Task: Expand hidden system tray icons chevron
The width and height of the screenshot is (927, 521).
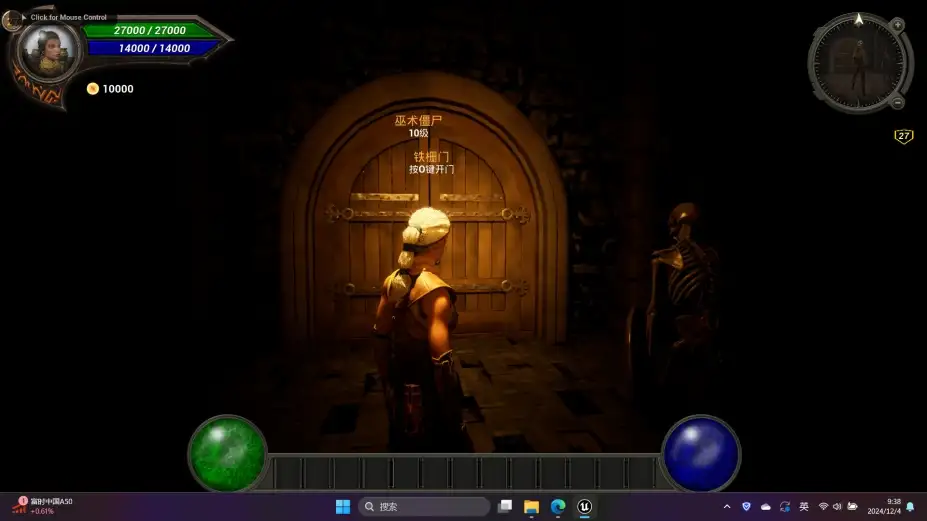Action: [727, 507]
